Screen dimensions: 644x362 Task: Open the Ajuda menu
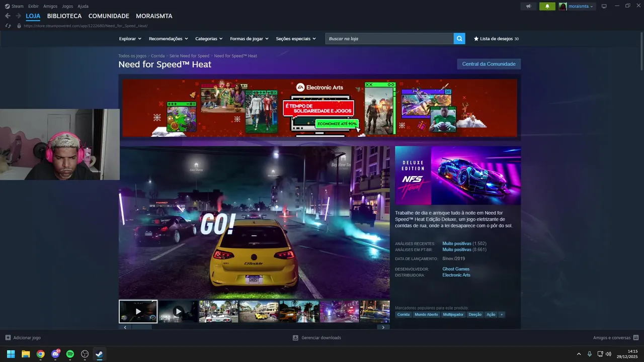click(83, 7)
